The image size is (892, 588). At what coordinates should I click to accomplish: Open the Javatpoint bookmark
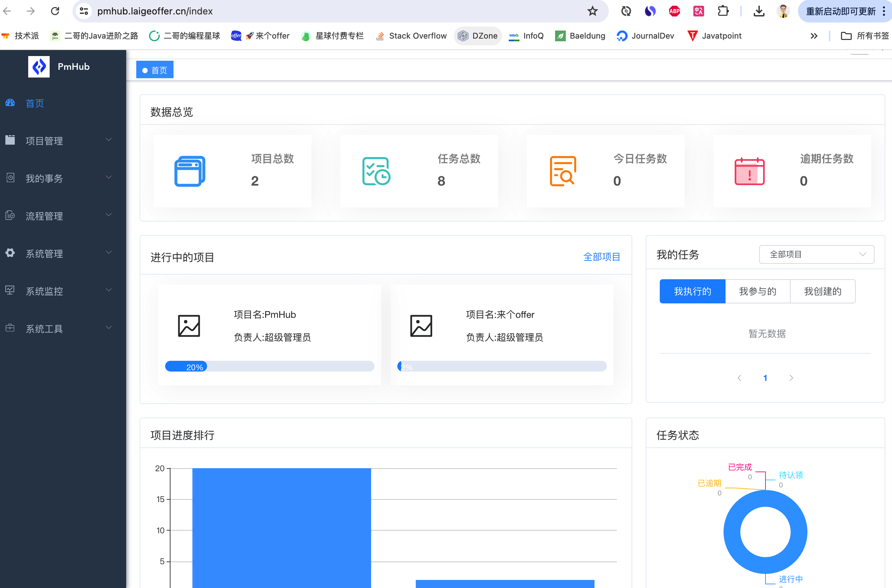coord(715,36)
